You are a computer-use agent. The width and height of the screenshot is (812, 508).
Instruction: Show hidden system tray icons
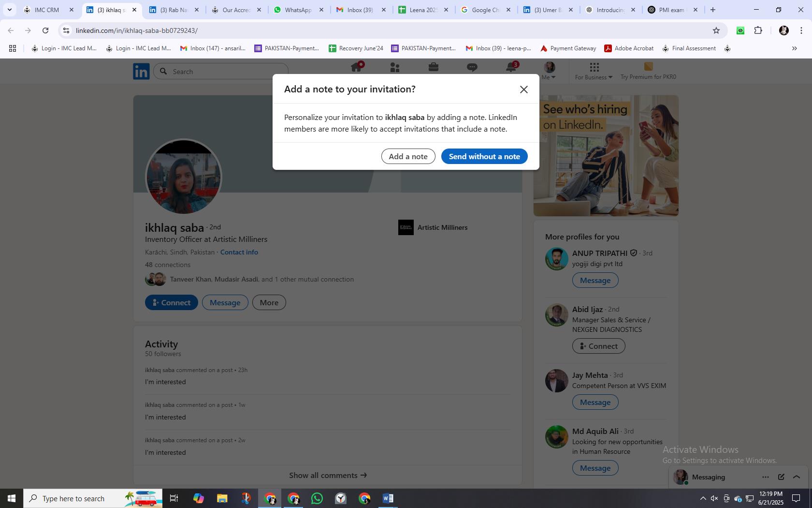click(703, 498)
